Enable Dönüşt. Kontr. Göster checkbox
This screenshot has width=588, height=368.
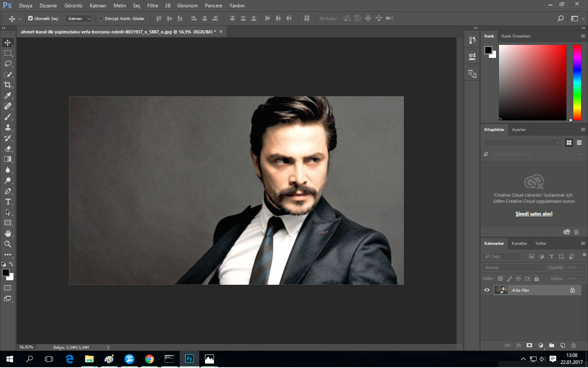(101, 18)
